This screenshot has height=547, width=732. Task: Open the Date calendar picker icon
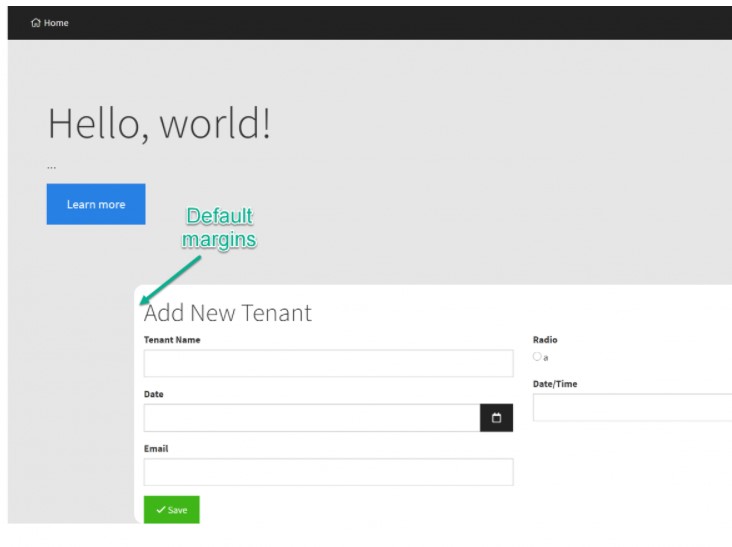[496, 418]
